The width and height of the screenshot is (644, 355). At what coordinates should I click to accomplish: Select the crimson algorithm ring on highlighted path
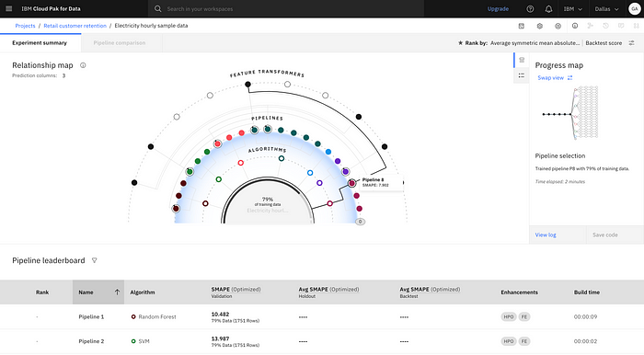[329, 203]
